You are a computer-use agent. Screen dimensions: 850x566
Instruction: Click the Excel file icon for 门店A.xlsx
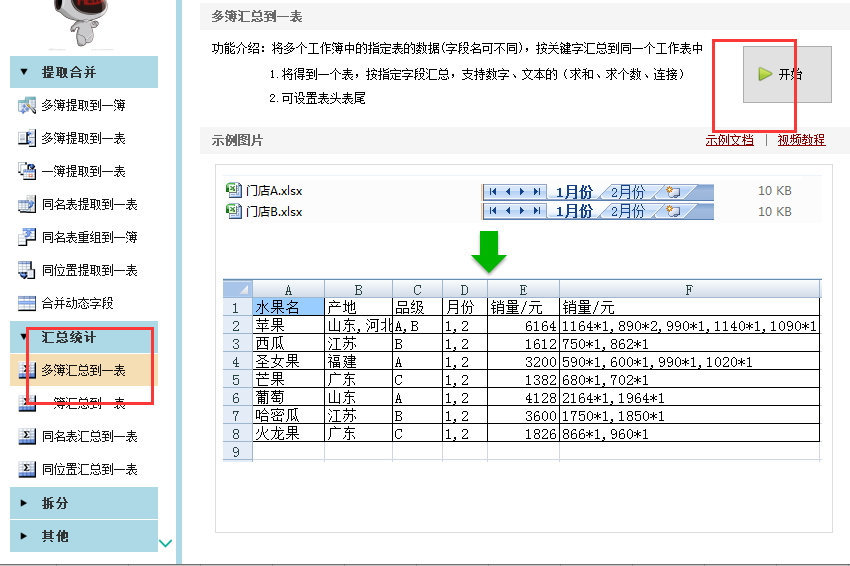[234, 190]
